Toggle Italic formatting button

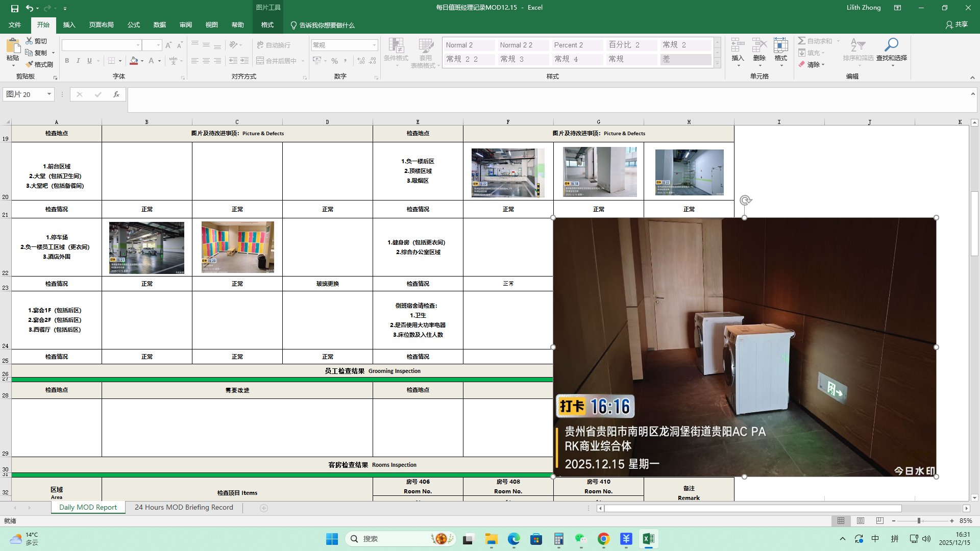78,61
